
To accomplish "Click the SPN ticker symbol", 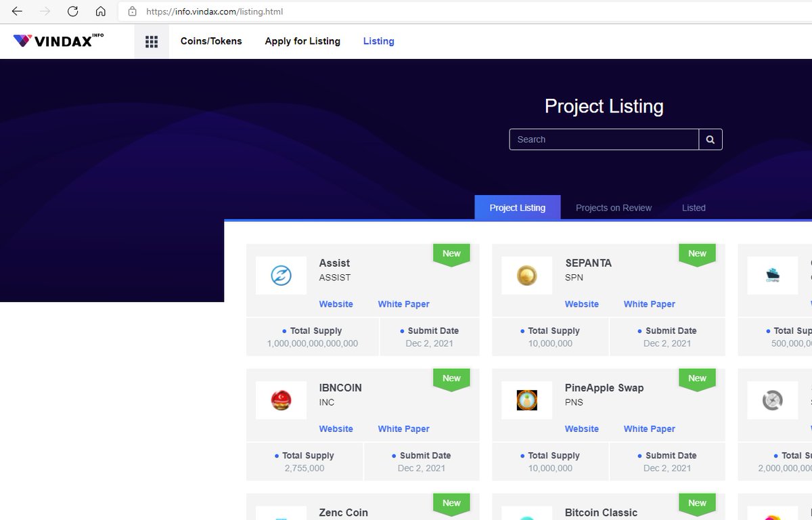I will [x=574, y=278].
